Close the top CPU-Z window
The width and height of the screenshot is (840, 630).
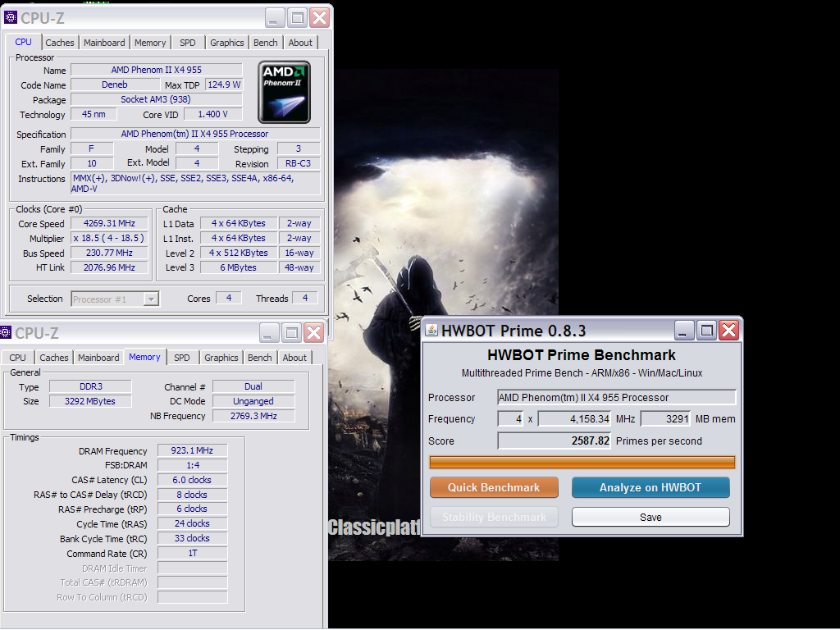[320, 18]
